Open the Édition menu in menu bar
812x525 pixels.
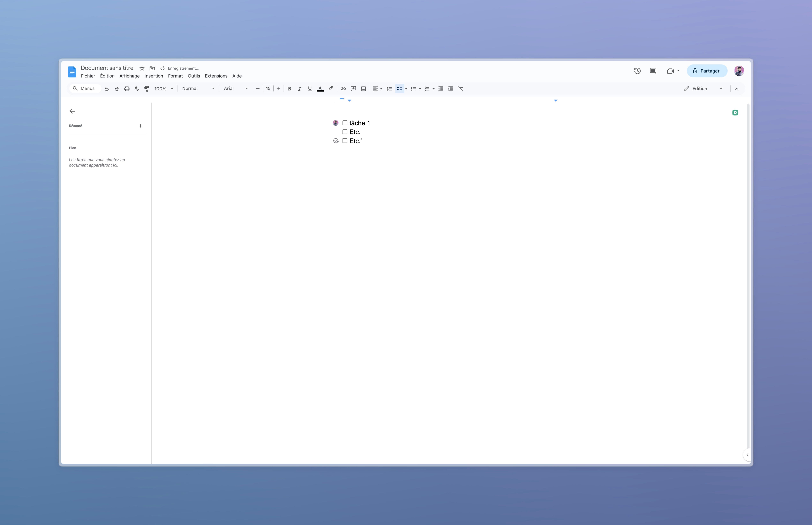[x=107, y=76]
